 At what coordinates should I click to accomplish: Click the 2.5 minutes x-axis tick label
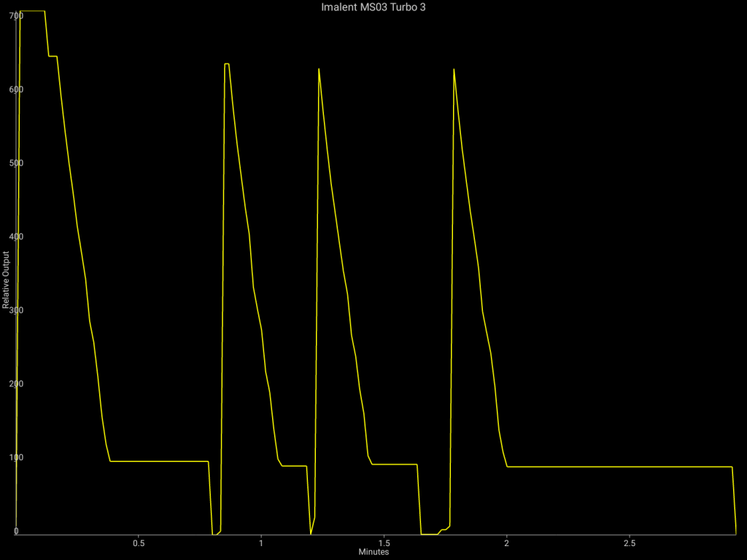click(630, 543)
